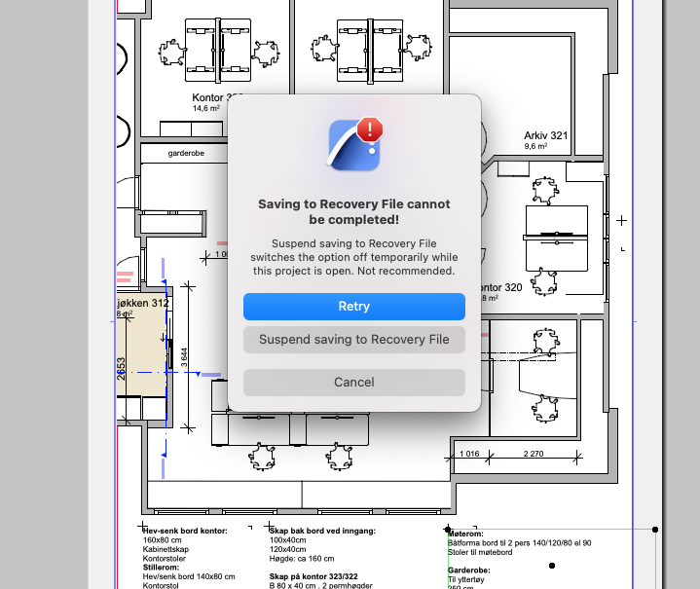
Task: Select the 2 270 dimension text
Action: pos(534,453)
